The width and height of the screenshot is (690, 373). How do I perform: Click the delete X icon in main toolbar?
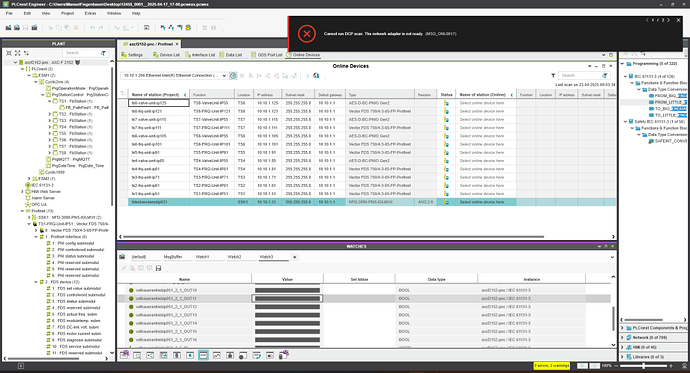[x=76, y=27]
